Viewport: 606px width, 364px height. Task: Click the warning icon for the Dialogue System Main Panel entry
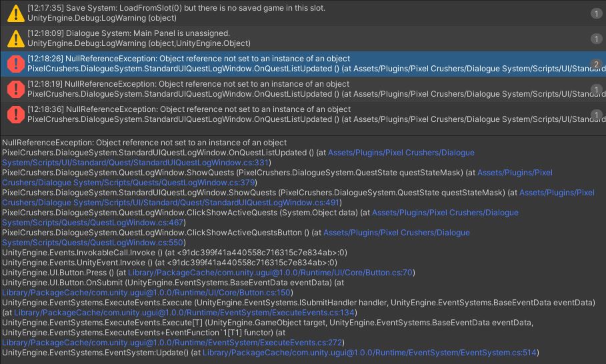(x=16, y=39)
